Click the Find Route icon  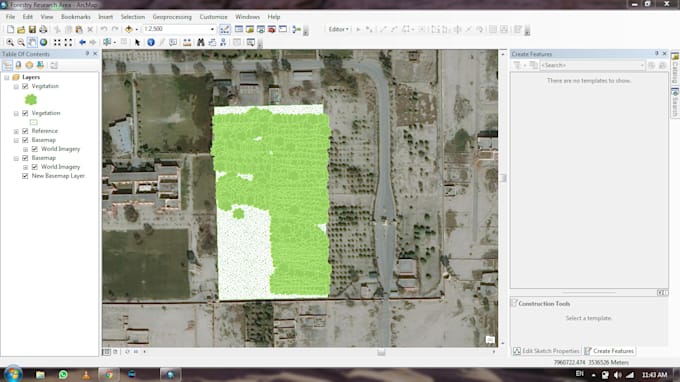pos(212,42)
